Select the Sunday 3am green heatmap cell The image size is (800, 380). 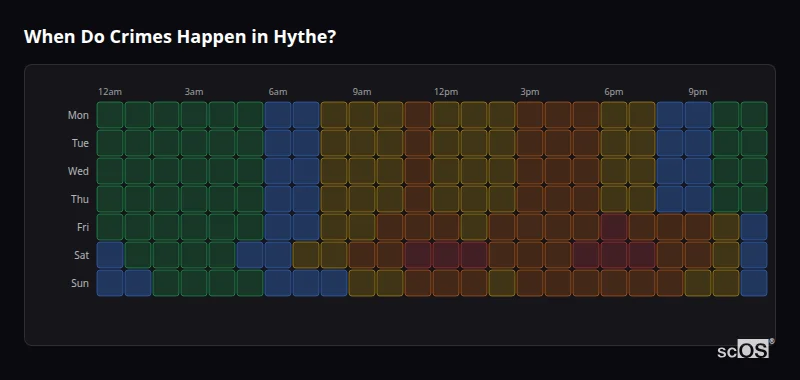194,283
